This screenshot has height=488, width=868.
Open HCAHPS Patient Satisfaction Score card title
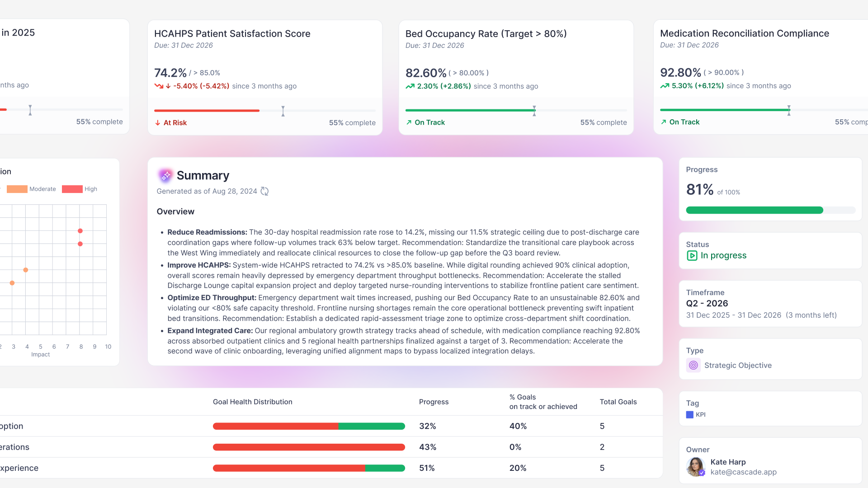click(232, 34)
